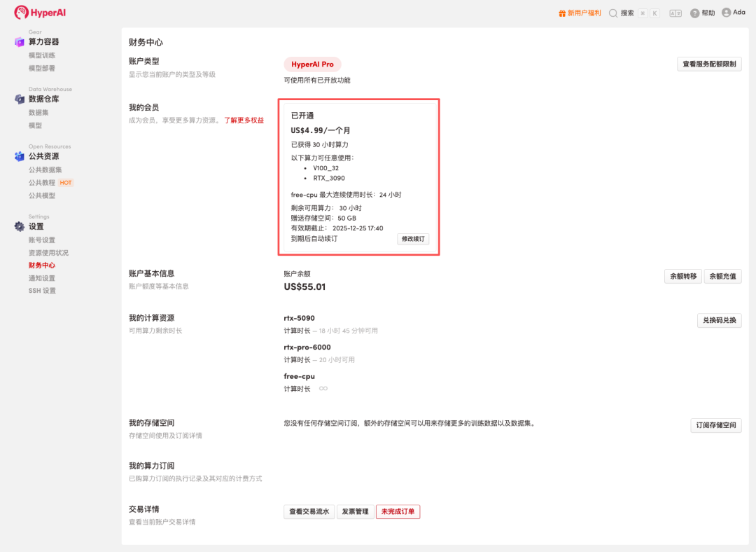Open SSH 设置 page
This screenshot has height=552, width=756.
[42, 291]
